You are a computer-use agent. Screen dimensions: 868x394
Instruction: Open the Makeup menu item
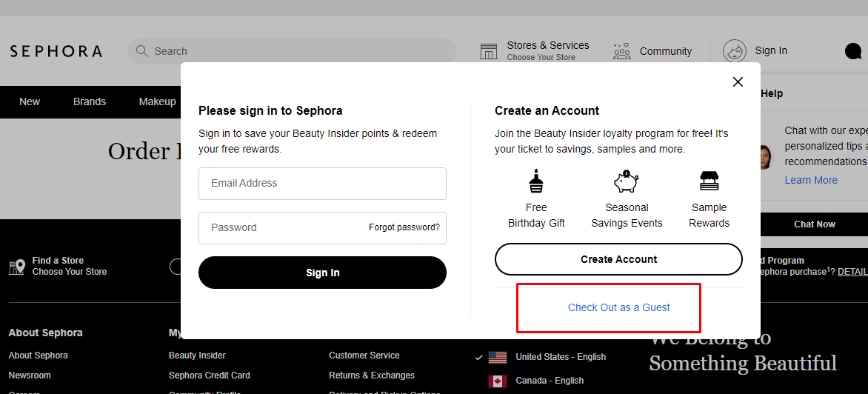click(x=157, y=101)
